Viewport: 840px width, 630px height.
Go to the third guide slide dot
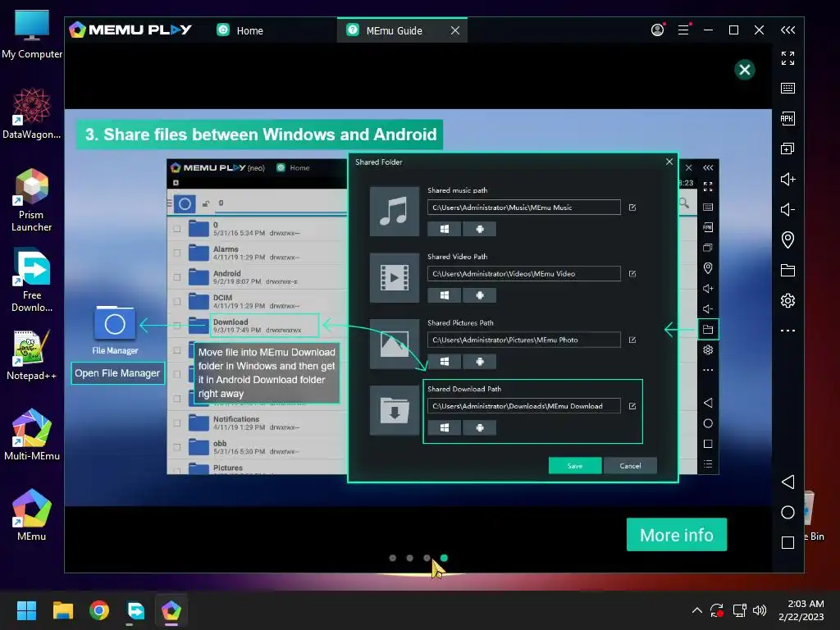[427, 558]
